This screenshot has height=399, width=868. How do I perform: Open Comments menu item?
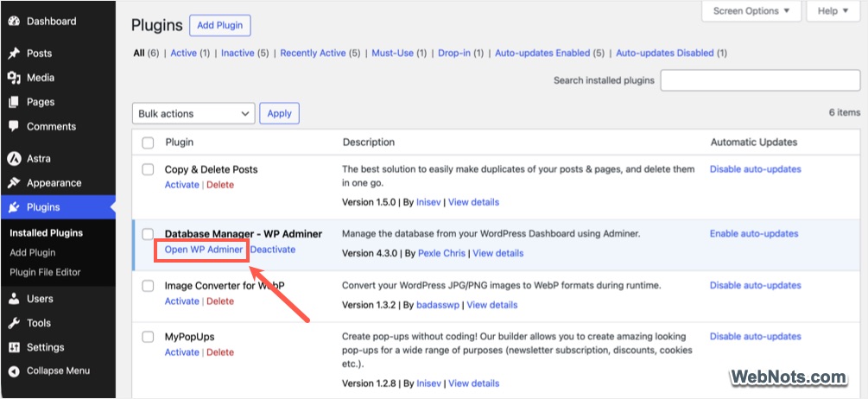click(x=52, y=126)
